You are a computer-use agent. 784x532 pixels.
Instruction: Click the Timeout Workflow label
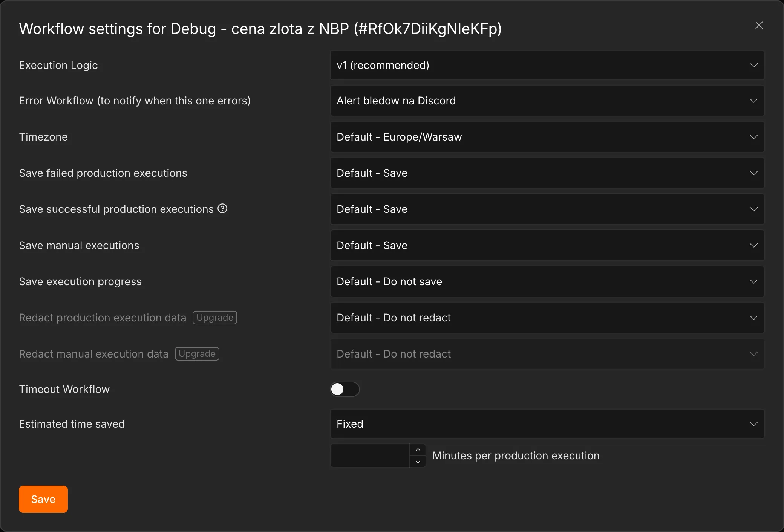pos(64,389)
